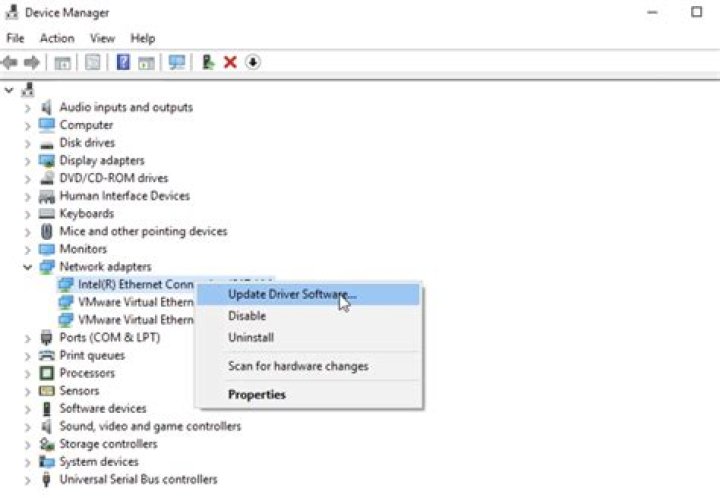Open the View menu

(103, 38)
